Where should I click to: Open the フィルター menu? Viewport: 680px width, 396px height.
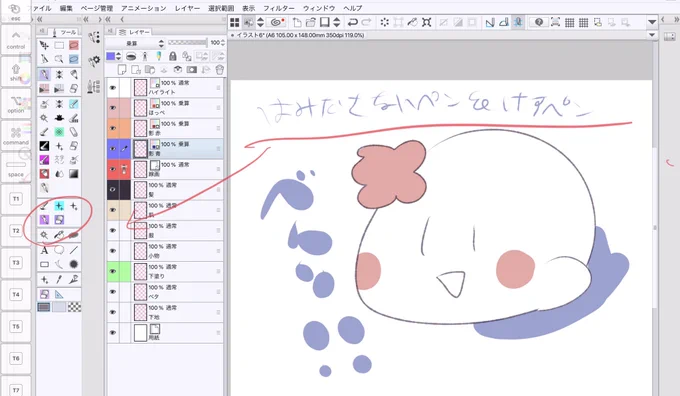[x=278, y=8]
